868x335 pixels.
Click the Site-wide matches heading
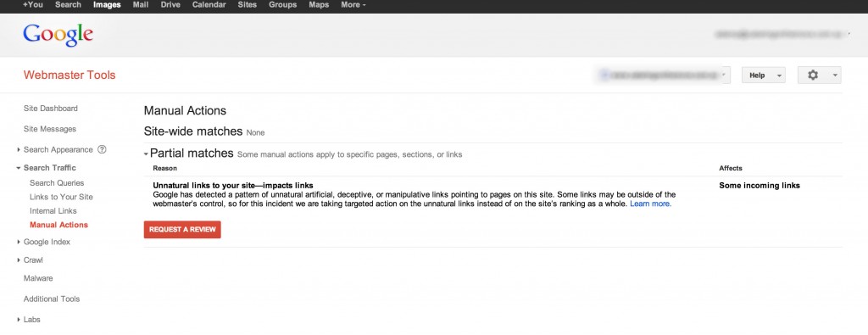tap(193, 131)
